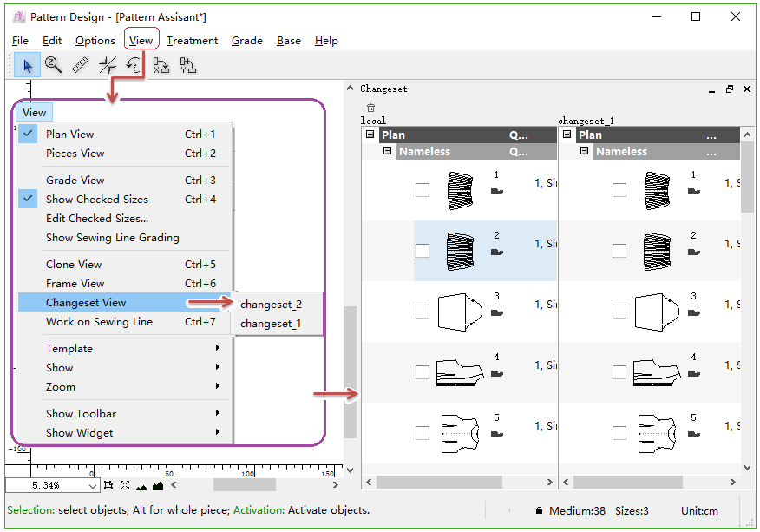Select the arrow pointer tool
This screenshot has height=532, width=760.
(x=28, y=65)
